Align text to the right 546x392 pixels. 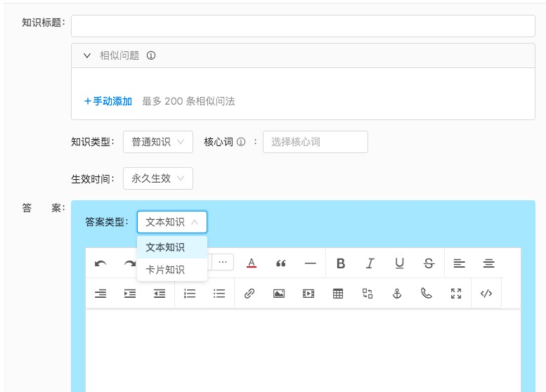[x=100, y=294]
